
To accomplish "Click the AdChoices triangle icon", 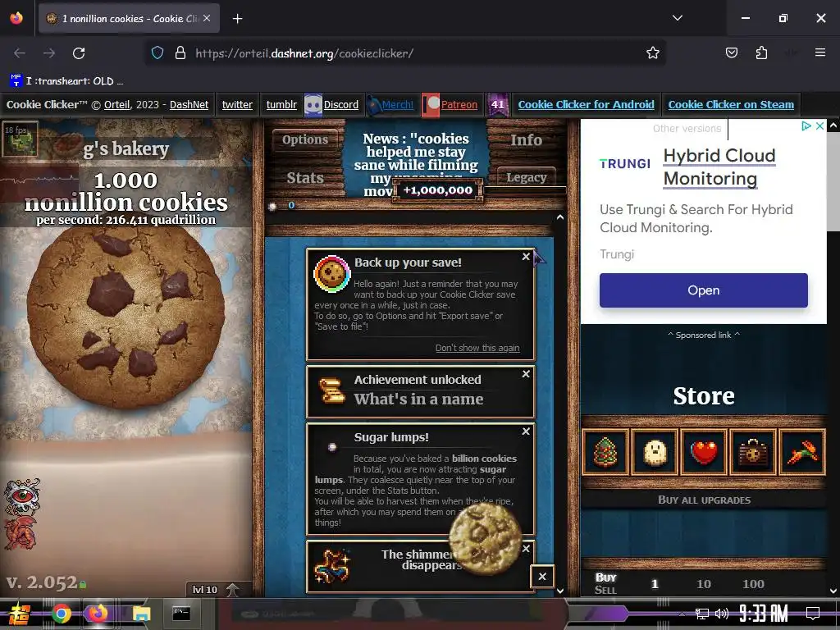I will tap(806, 126).
